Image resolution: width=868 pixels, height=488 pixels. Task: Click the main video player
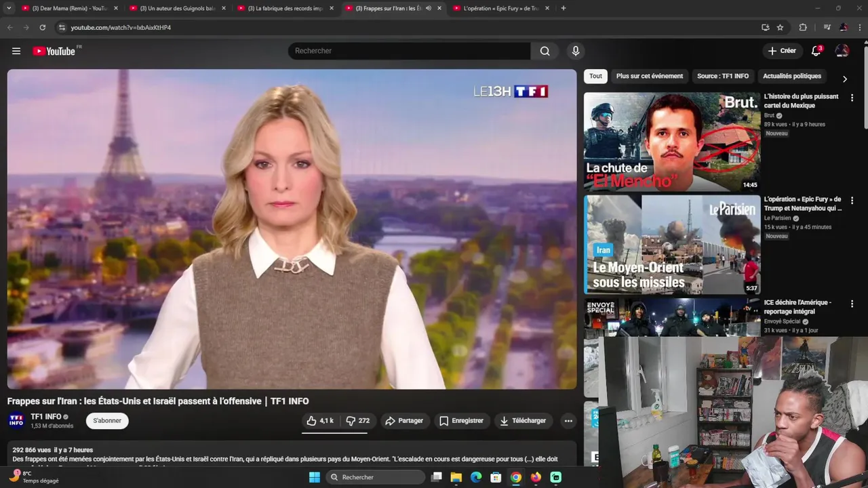pyautogui.click(x=292, y=229)
